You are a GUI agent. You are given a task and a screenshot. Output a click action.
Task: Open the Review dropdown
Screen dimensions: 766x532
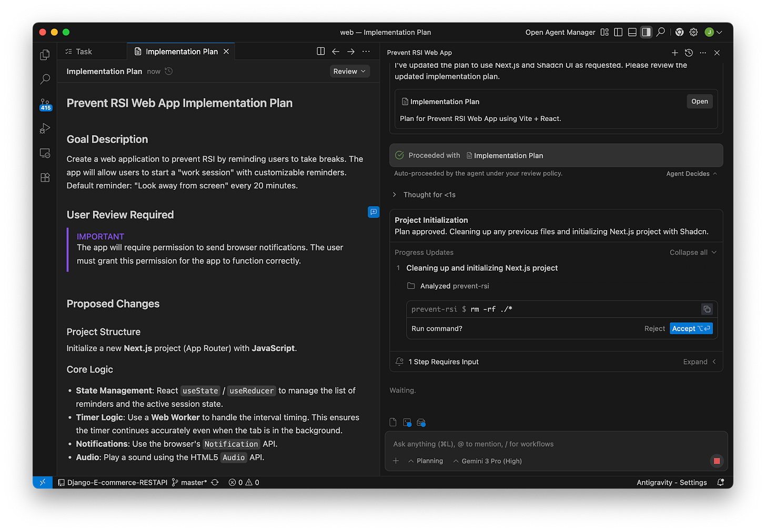click(x=349, y=71)
